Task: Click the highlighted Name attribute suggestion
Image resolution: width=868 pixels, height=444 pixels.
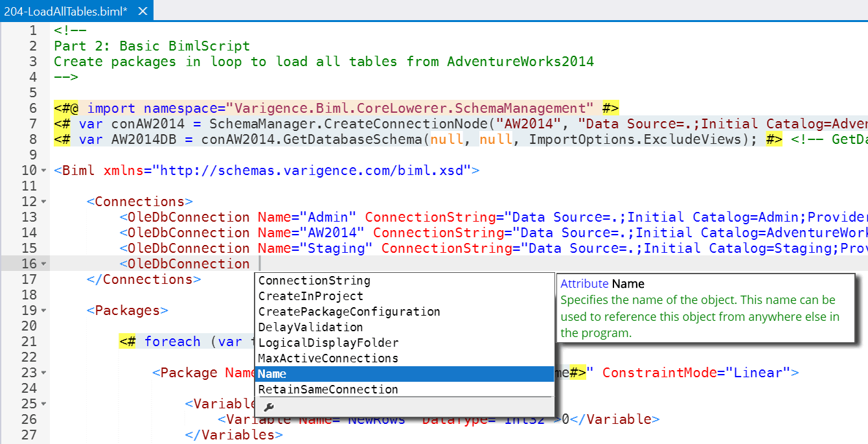Action: (x=272, y=374)
